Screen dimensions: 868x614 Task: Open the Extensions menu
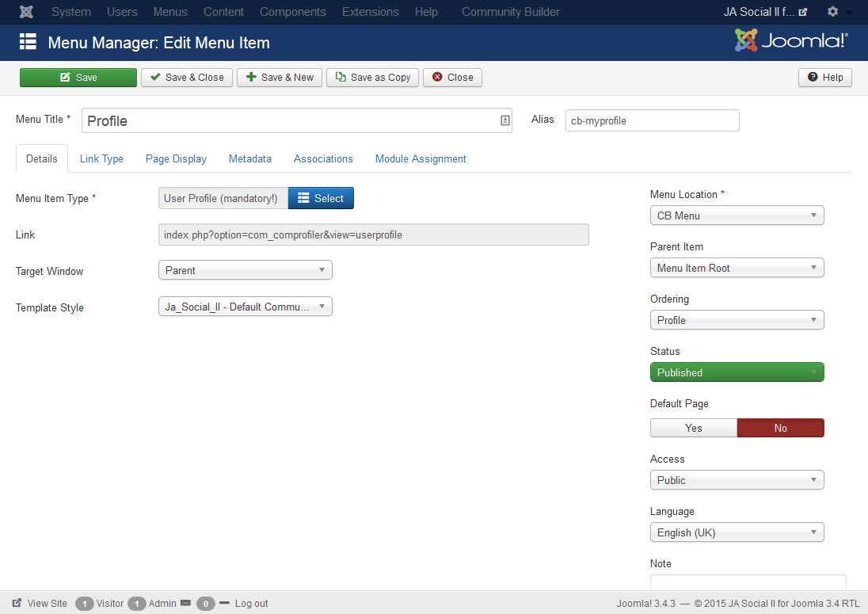coord(371,12)
